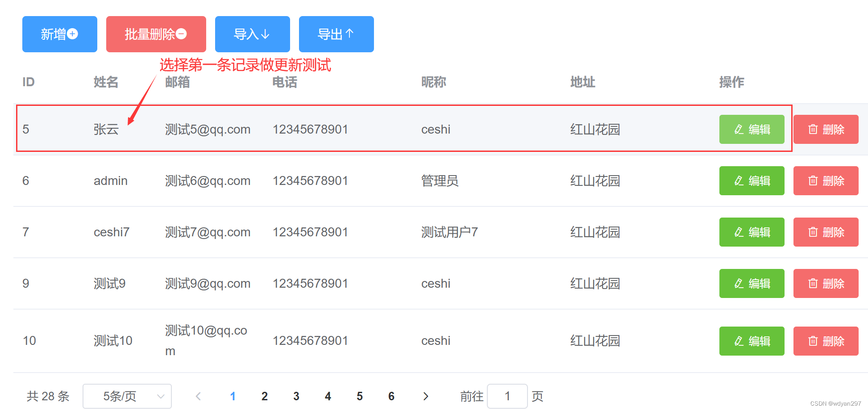Screen dimensions: 868x411
Task: Click ID cell 9
Action: (x=26, y=284)
